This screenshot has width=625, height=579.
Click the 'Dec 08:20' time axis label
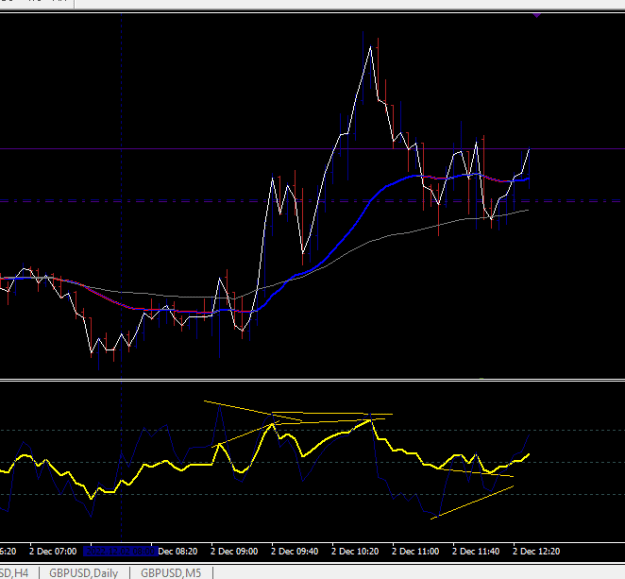click(x=178, y=552)
